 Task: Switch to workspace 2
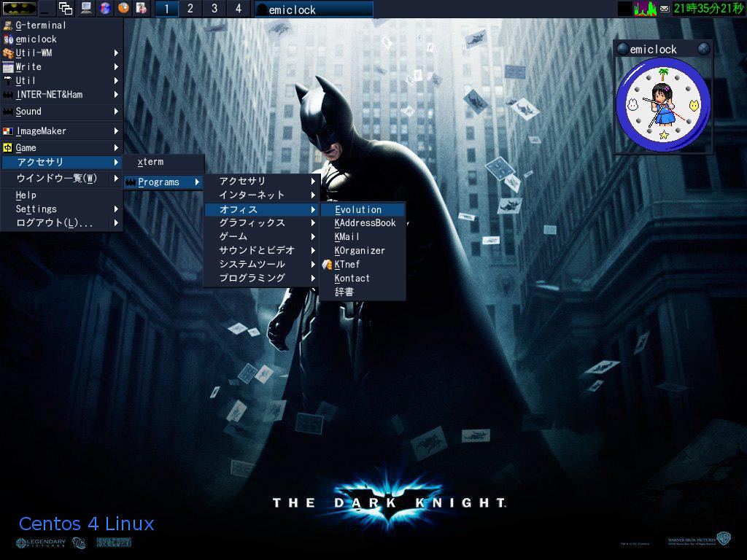[x=190, y=9]
